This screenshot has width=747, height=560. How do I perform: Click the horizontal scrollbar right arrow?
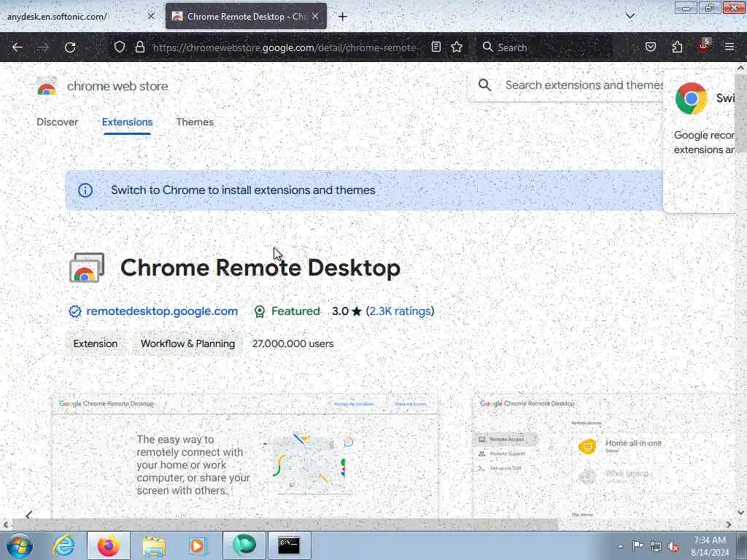[x=729, y=525]
